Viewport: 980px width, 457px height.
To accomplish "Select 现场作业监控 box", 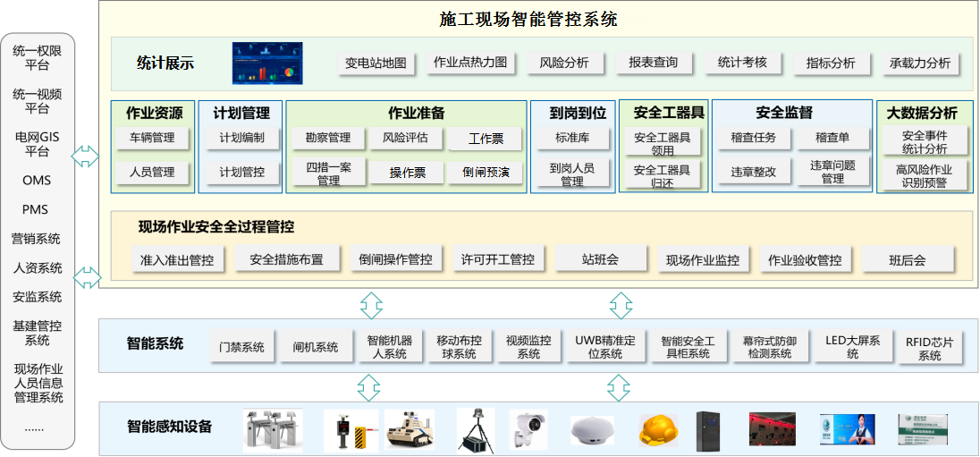I will 703,259.
